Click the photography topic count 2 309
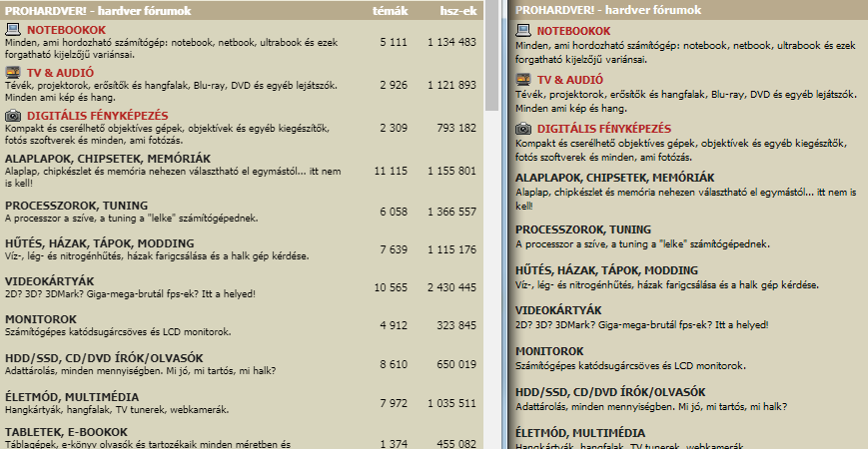 [394, 128]
